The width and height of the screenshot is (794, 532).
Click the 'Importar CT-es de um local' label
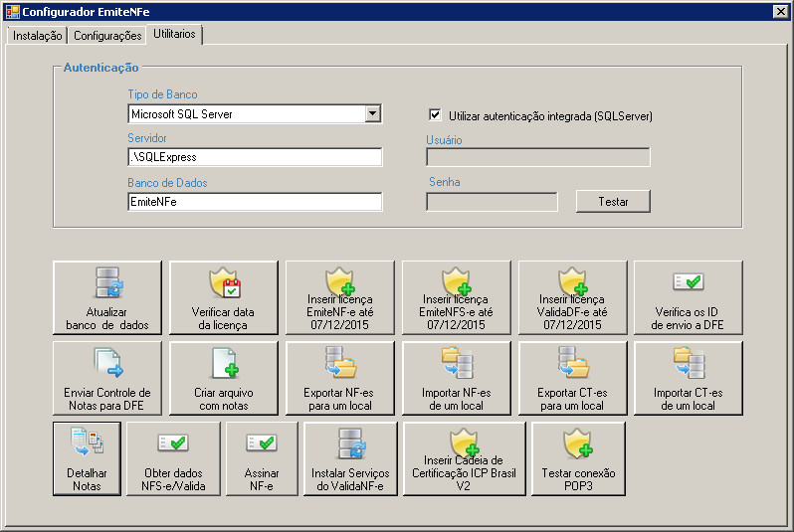[x=688, y=399]
